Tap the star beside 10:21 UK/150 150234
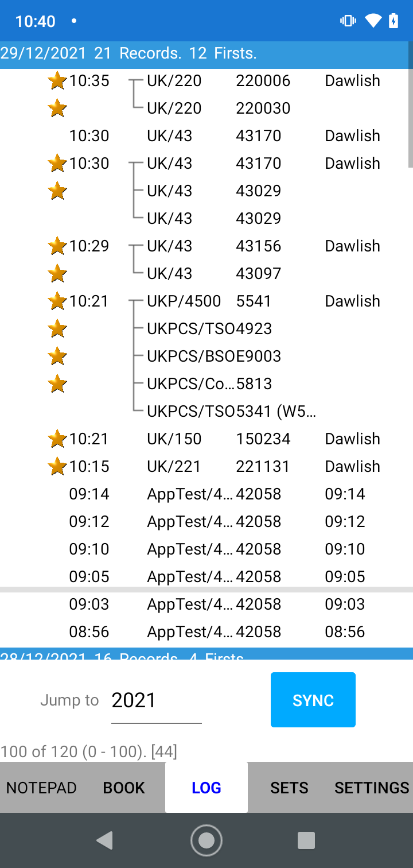 (x=57, y=439)
